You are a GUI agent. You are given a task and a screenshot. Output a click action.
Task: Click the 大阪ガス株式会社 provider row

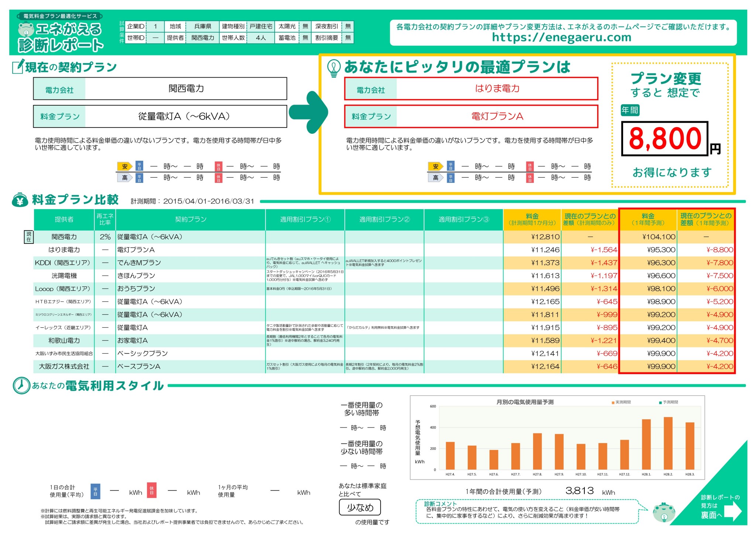tap(384, 367)
